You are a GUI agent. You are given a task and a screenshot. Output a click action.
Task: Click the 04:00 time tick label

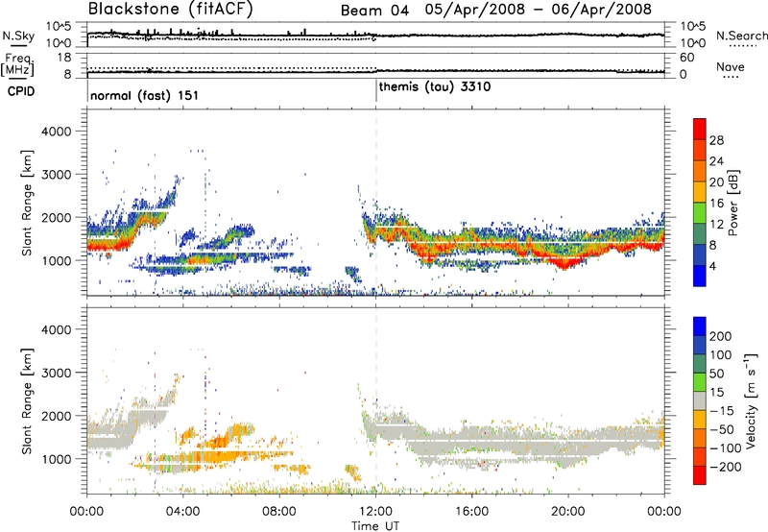click(x=183, y=512)
